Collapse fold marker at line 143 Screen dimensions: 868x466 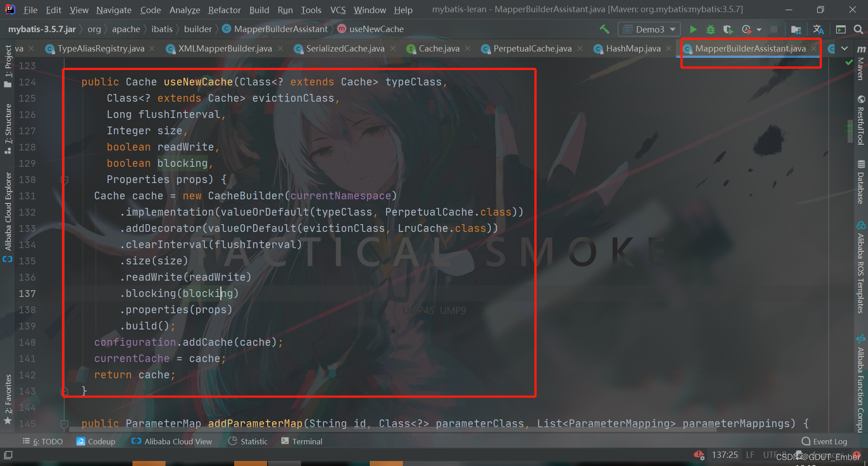point(65,391)
